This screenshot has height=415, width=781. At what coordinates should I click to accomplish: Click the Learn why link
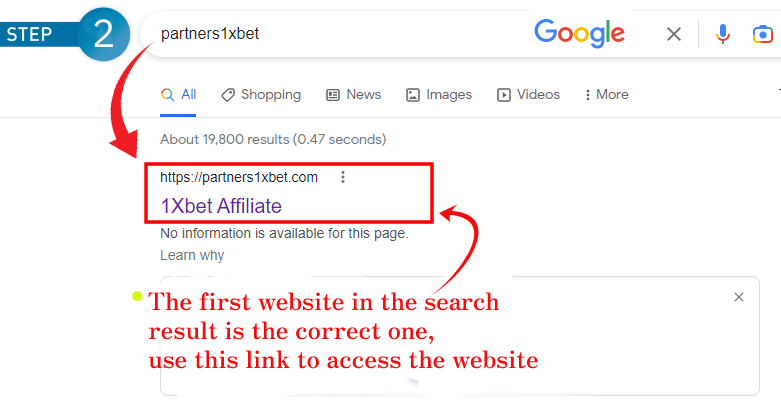pos(192,255)
